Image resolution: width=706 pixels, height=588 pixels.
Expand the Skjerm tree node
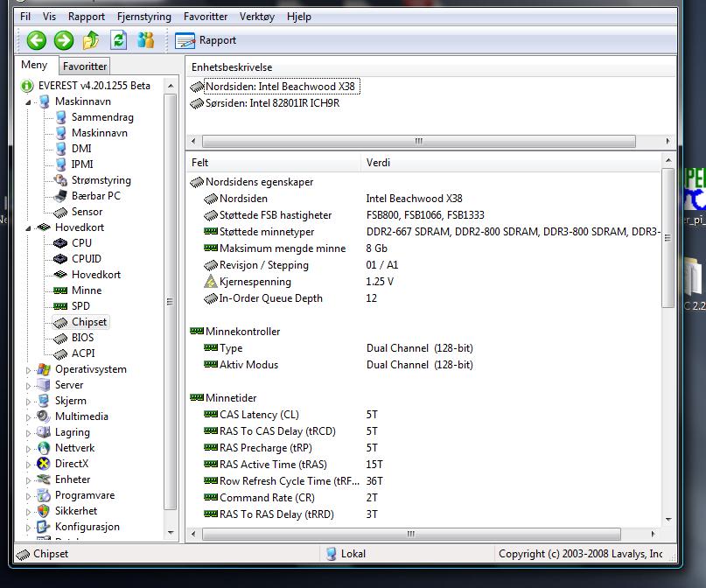pyautogui.click(x=28, y=402)
